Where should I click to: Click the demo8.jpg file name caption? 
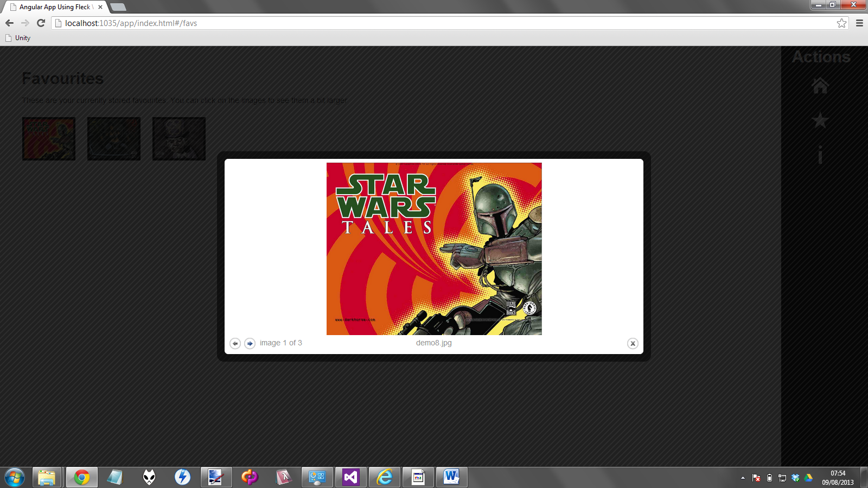pos(434,343)
